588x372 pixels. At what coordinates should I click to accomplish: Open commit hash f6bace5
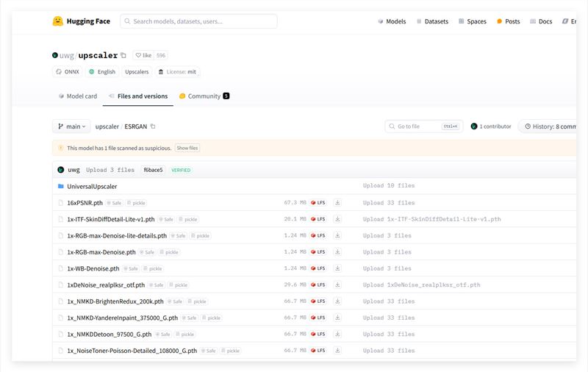point(153,170)
